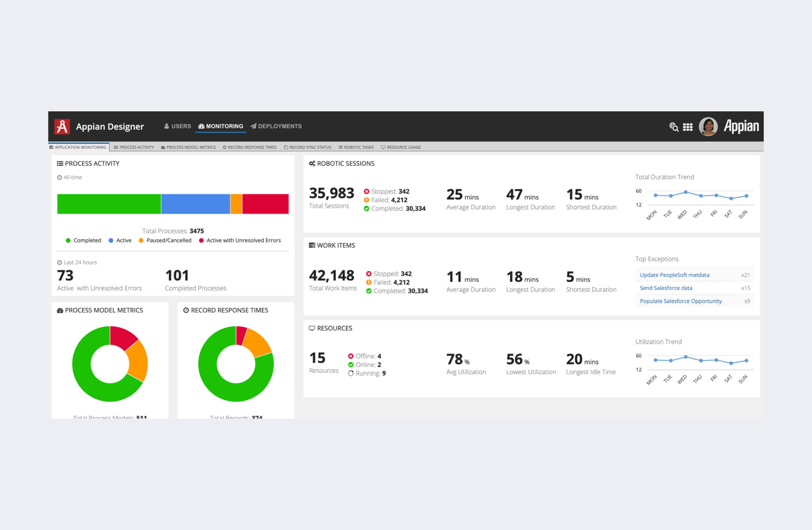Switch to the Resource Usage sub-tab
The width and height of the screenshot is (812, 530).
click(x=401, y=147)
